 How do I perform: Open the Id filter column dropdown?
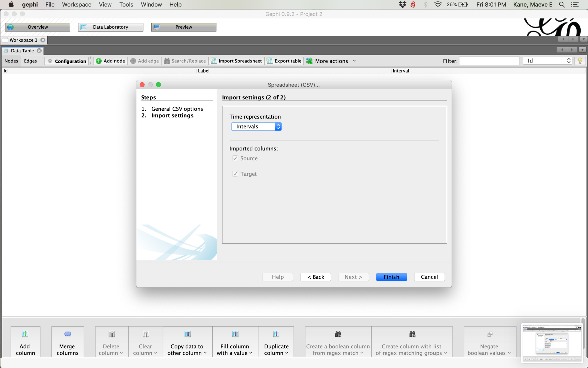[x=547, y=61]
